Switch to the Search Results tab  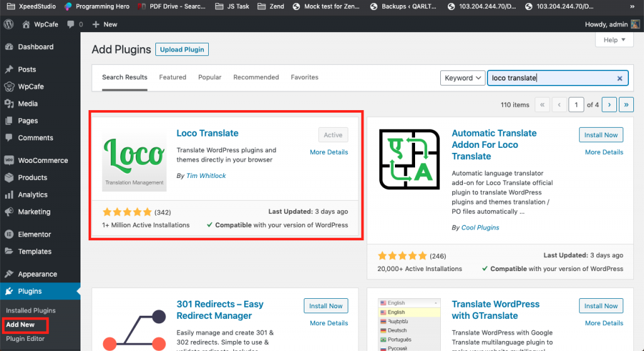(x=125, y=77)
